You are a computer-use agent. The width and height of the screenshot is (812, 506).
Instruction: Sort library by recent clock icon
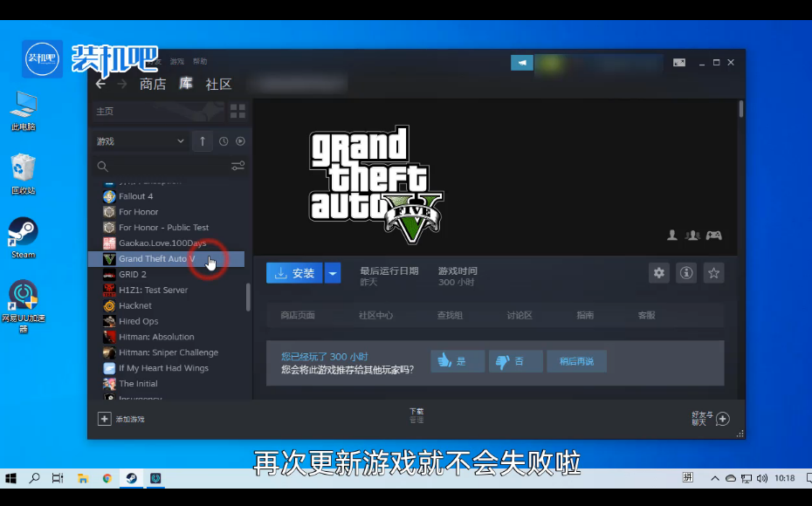coord(224,141)
